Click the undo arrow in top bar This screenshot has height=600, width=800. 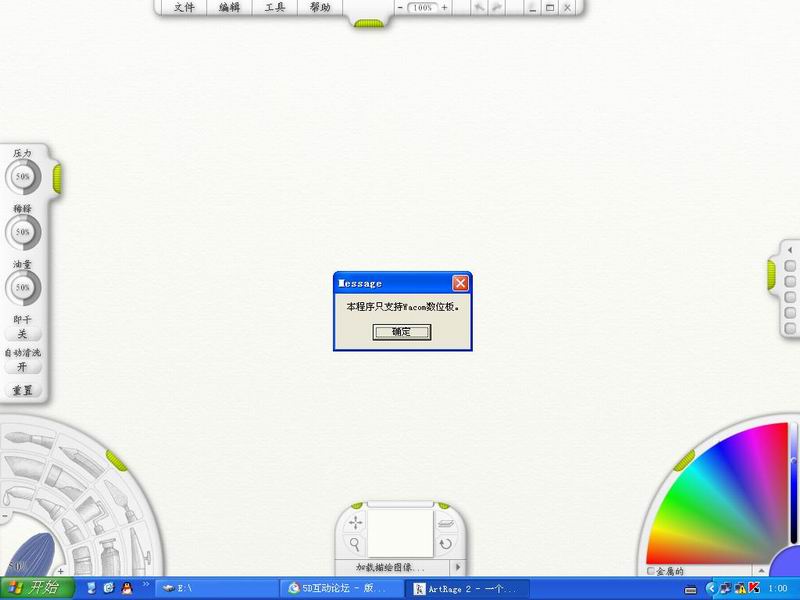coord(479,7)
